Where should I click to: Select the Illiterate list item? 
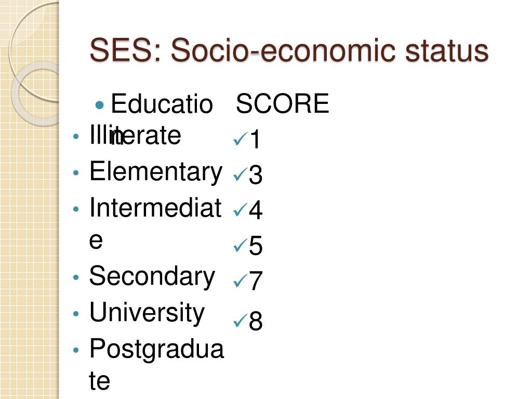pyautogui.click(x=135, y=135)
